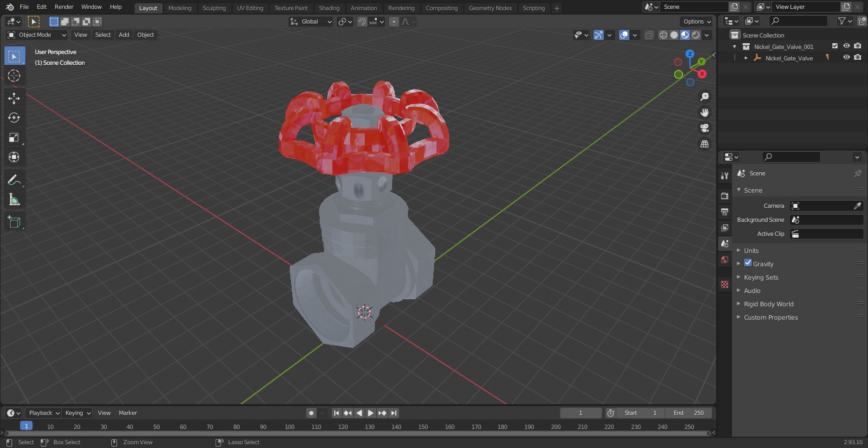Viewport: 868px width, 448px height.
Task: Switch orthographic/perspective with grid gizmo
Action: click(704, 144)
